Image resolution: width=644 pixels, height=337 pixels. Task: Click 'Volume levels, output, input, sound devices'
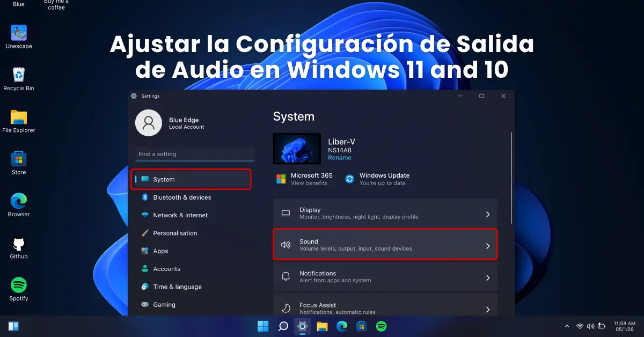[x=356, y=249]
